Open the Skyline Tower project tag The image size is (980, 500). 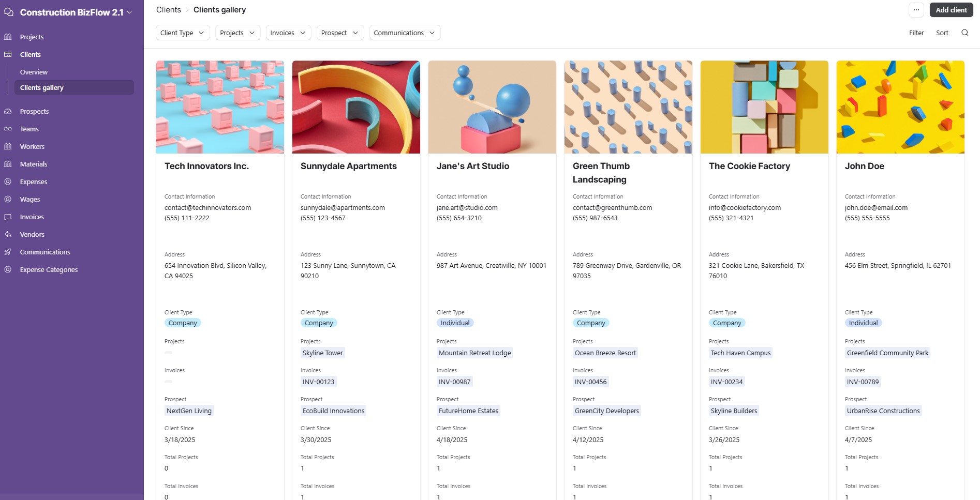pos(322,353)
